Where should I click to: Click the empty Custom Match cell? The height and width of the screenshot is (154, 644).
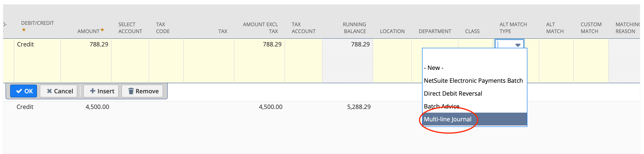coord(591,60)
